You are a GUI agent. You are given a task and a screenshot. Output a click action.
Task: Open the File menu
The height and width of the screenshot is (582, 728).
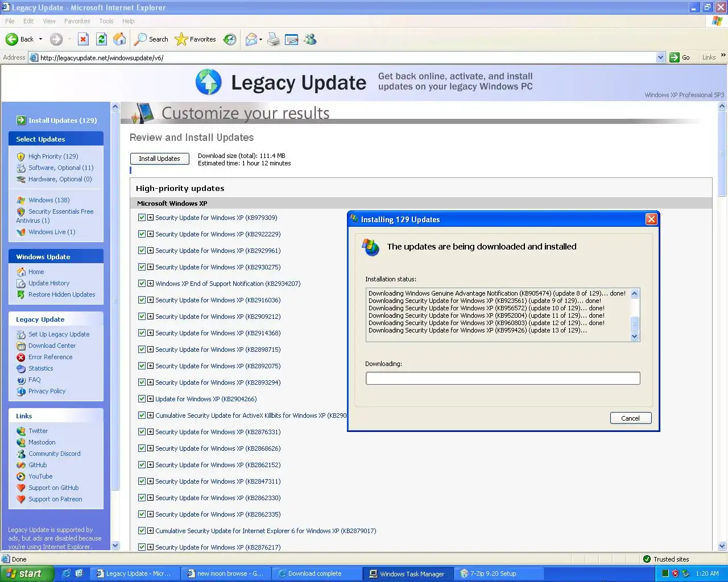pyautogui.click(x=10, y=21)
